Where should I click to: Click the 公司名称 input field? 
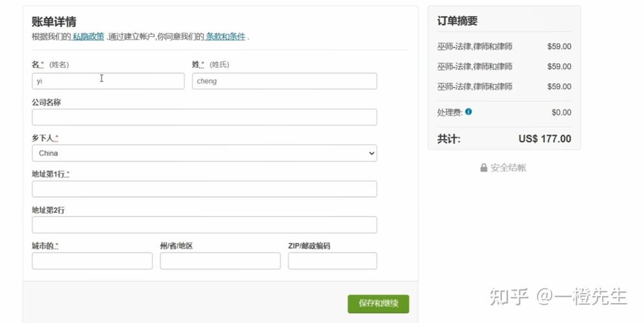[x=204, y=117]
